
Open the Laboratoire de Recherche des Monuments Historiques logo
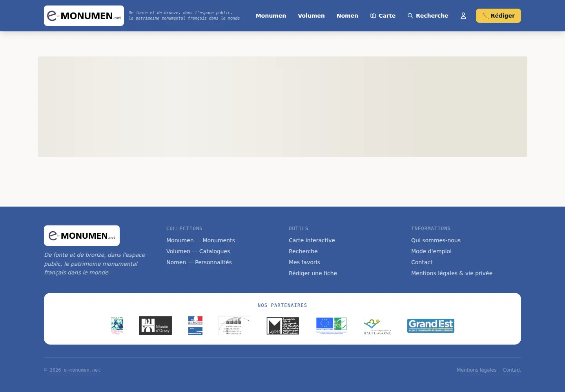pos(234,326)
